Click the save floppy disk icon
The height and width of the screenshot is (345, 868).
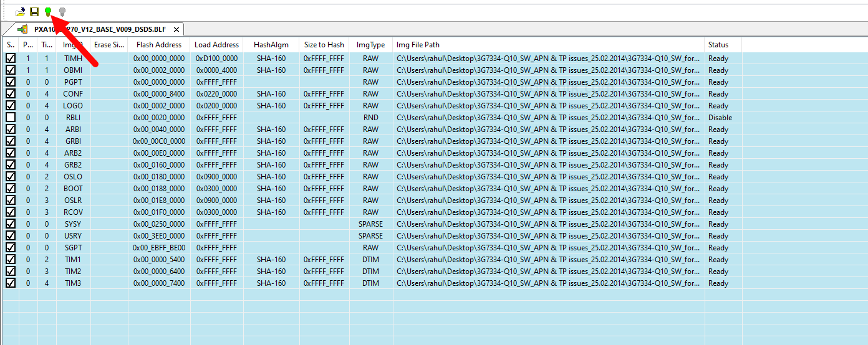[x=34, y=11]
